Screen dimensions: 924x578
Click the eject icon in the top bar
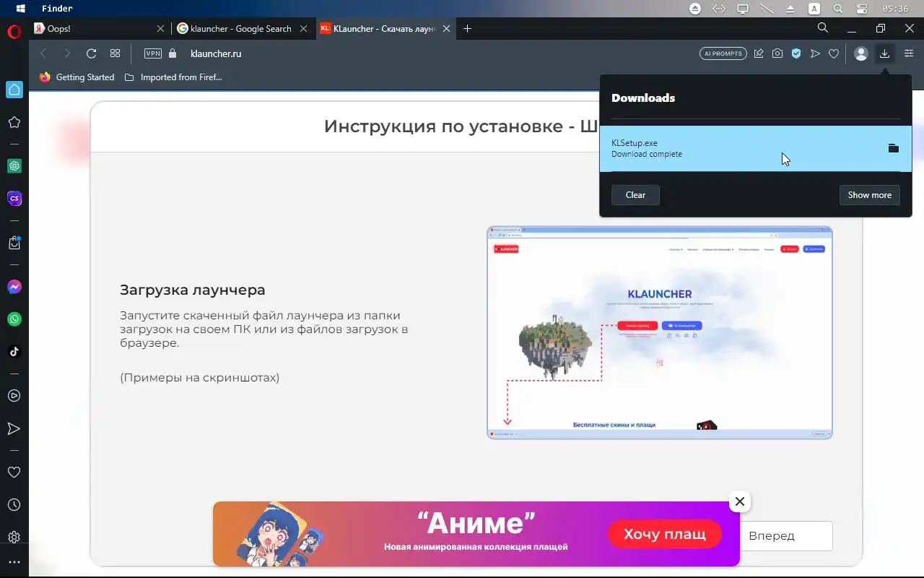[x=790, y=9]
